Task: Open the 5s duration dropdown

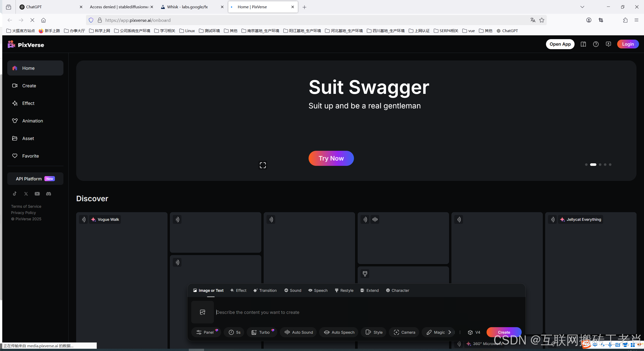Action: (x=234, y=332)
